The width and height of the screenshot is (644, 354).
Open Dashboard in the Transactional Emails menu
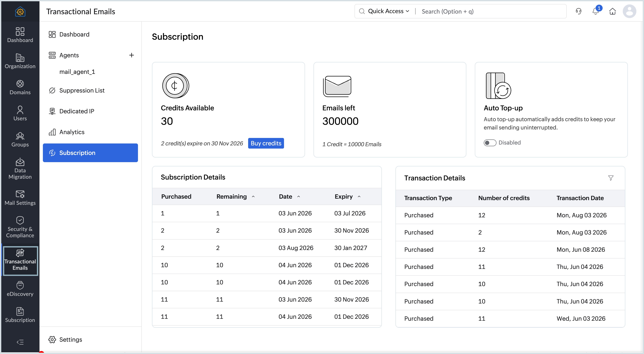[x=90, y=34]
